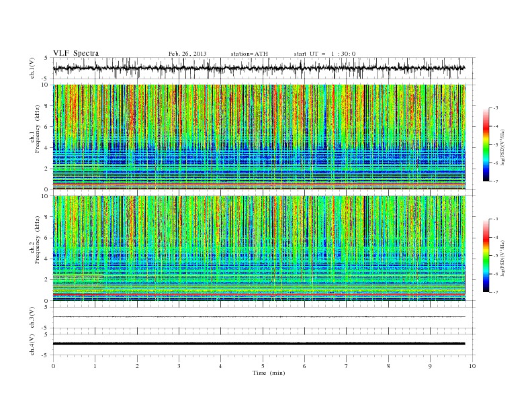Viewport: 532px width, 411px height.
Task: Click the "4" tick on the time axis
Action: pyautogui.click(x=221, y=366)
